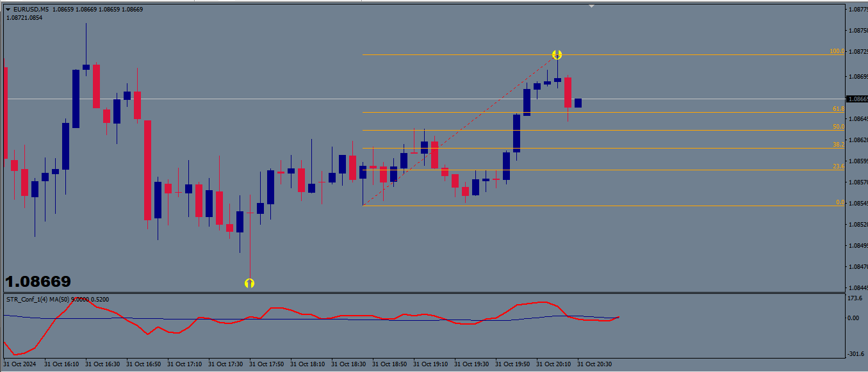The image size is (868, 372).
Task: Click the large 1.08669 price text label
Action: coord(38,282)
